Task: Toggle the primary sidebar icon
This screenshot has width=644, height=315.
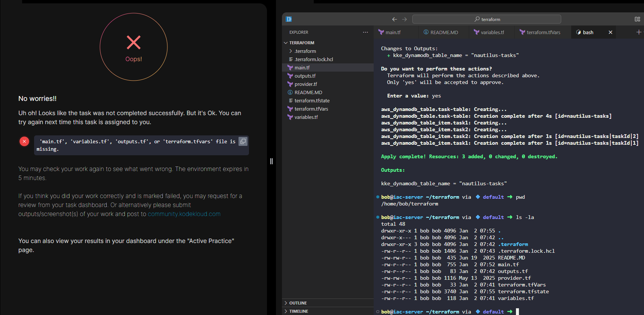Action: (x=289, y=19)
